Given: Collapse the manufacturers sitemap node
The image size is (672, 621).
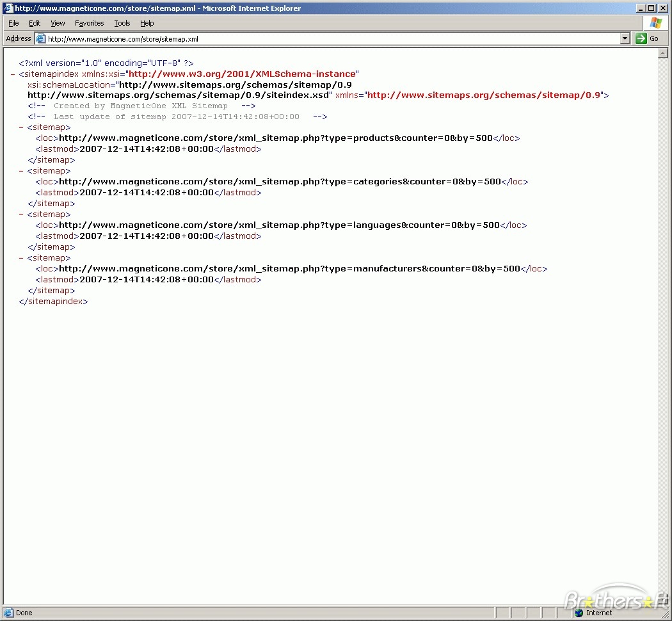Looking at the screenshot, I should 22,258.
